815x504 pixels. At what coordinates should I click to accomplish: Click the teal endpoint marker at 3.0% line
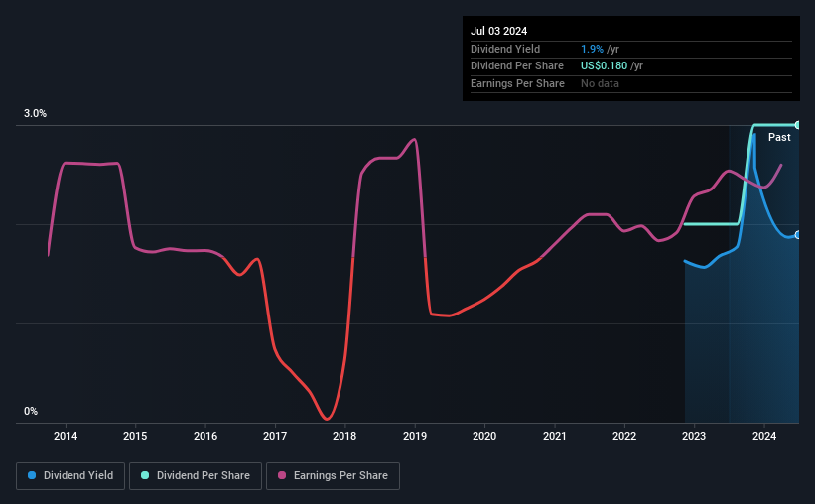point(797,125)
